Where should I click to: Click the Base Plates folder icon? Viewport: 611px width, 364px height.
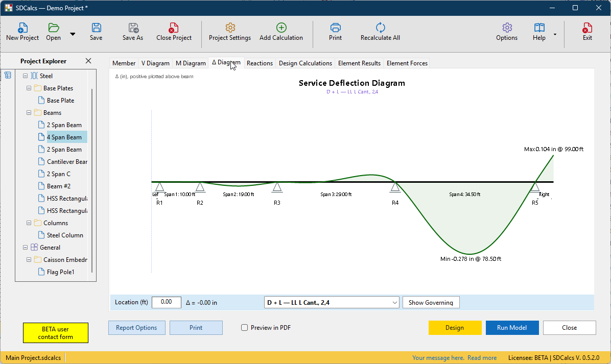click(37, 88)
